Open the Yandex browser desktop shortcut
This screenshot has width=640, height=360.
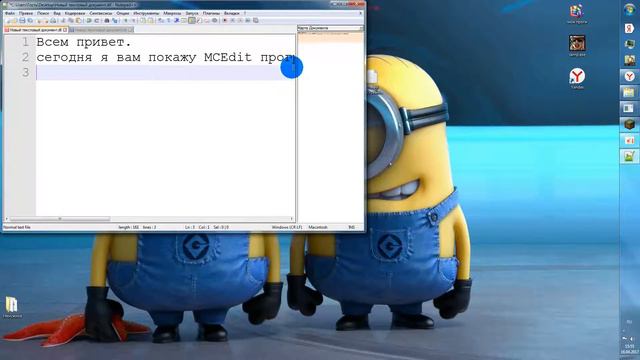click(577, 78)
